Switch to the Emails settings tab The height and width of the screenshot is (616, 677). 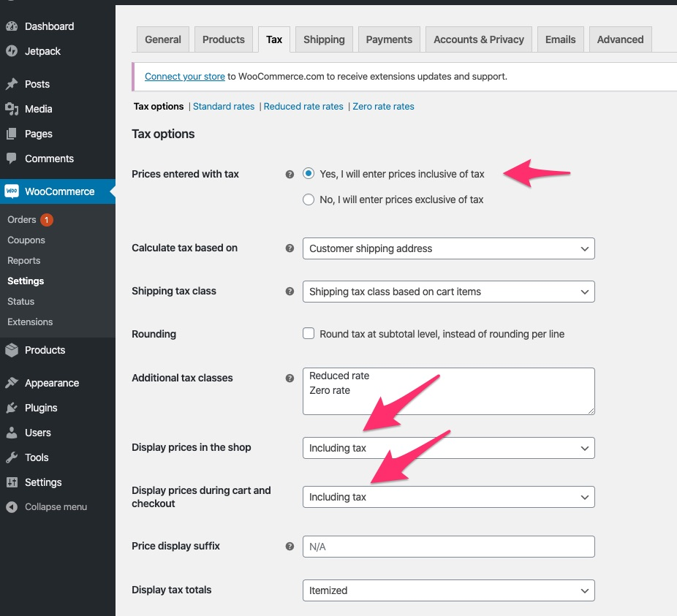(x=561, y=39)
